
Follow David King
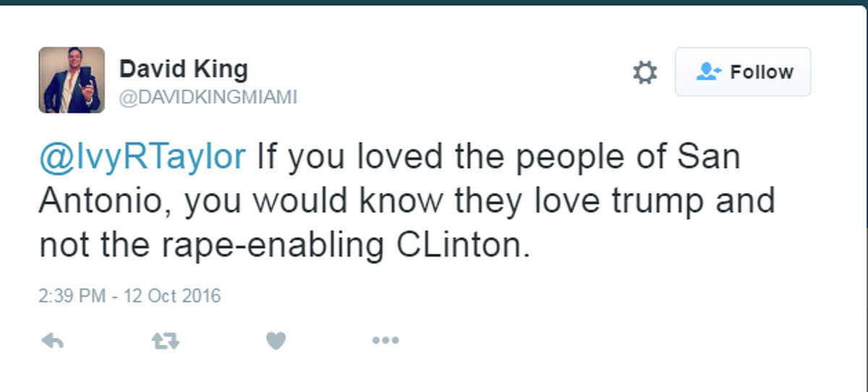[x=743, y=72]
